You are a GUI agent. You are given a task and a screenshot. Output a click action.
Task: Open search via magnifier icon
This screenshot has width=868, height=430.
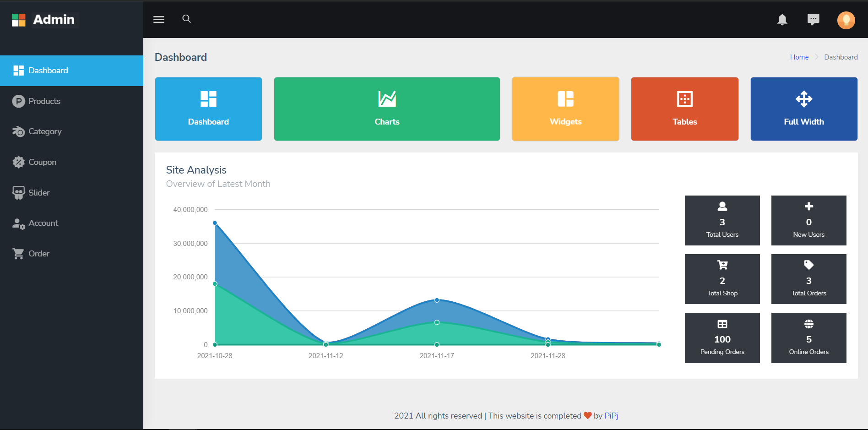pyautogui.click(x=186, y=19)
